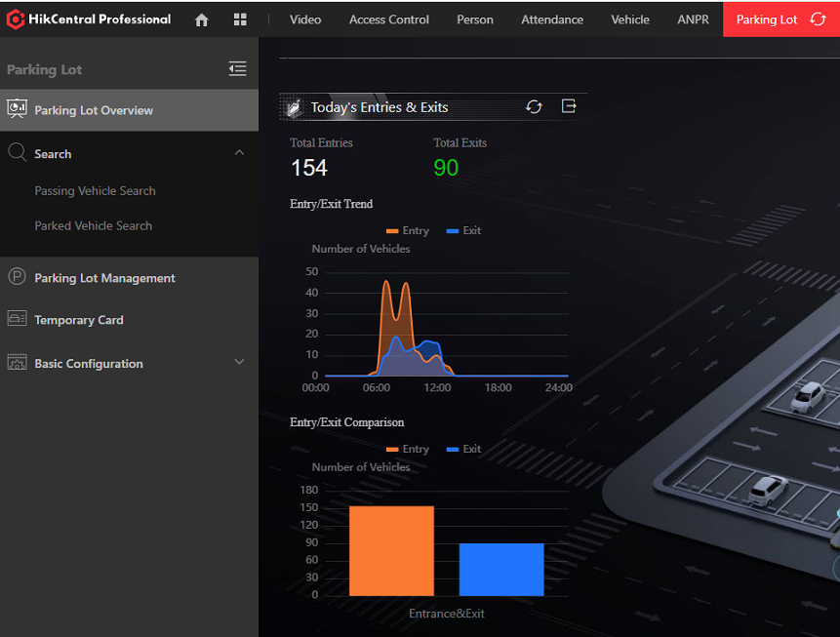Select Parking Lot Overview in sidebar
Viewport: 840px width, 637px height.
tap(94, 110)
